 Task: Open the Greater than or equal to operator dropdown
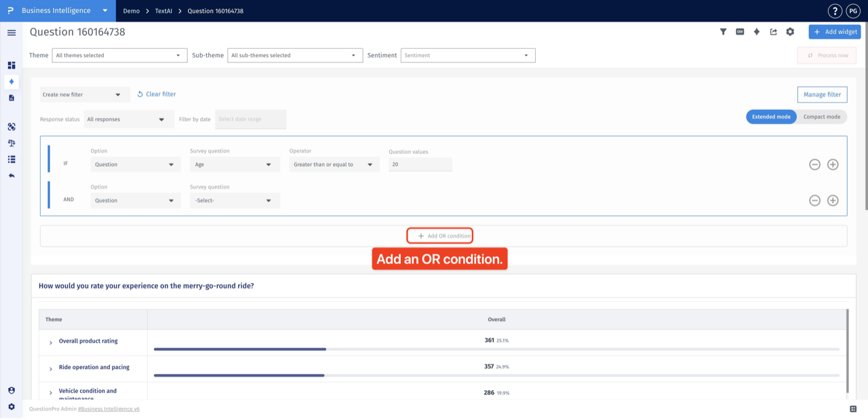[334, 164]
